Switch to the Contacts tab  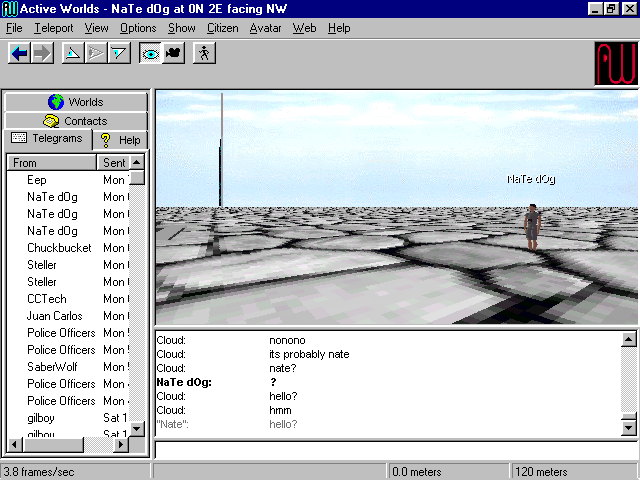[76, 121]
